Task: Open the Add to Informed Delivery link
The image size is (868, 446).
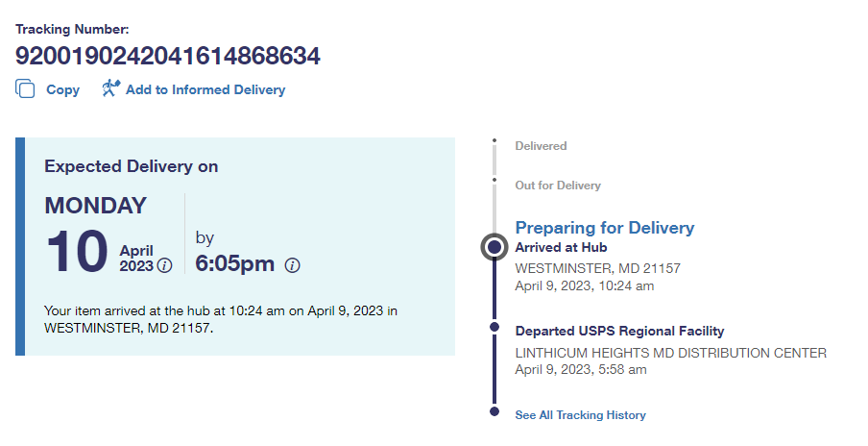Action: coord(205,90)
